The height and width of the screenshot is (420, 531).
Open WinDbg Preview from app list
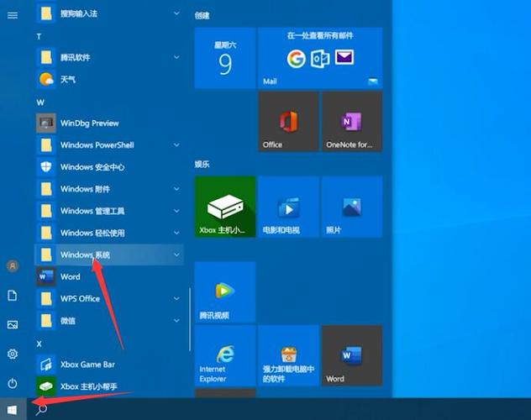pos(89,123)
